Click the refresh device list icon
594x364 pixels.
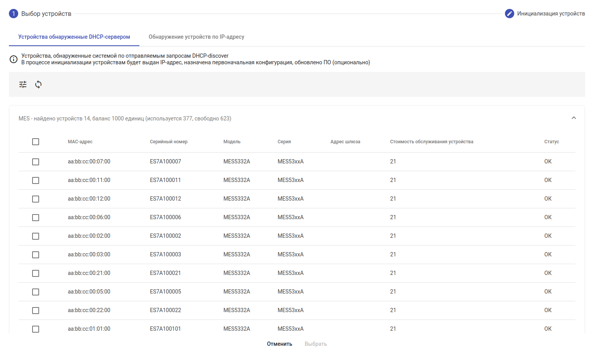[38, 84]
